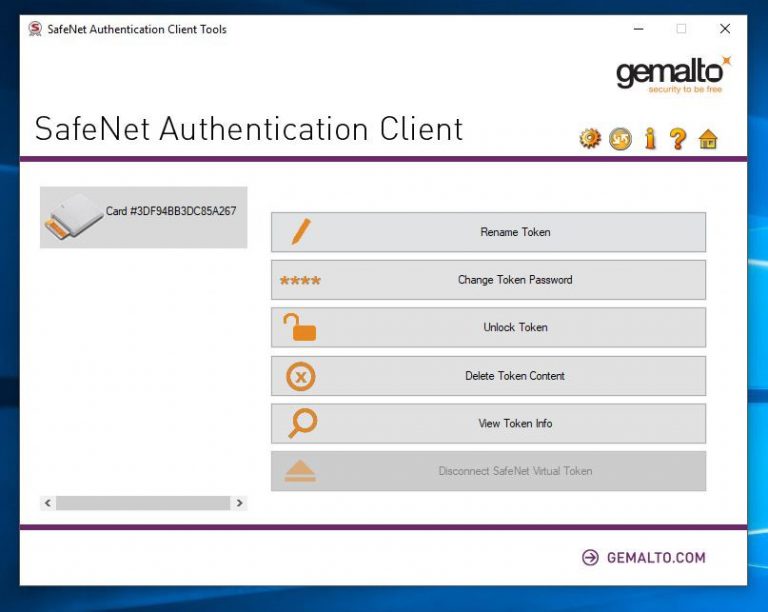Open Change Token Password
Screen dimensions: 768x612
pos(488,280)
